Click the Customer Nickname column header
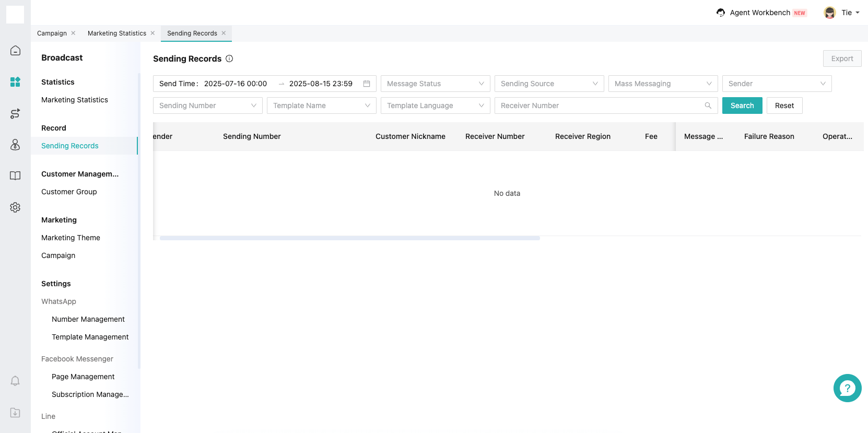868x433 pixels. (x=410, y=136)
